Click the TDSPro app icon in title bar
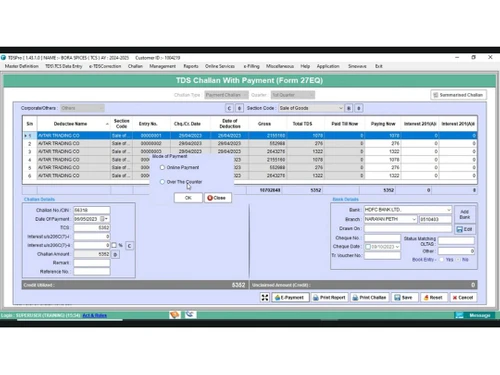Viewport: 500px width, 375px height. (4, 57)
